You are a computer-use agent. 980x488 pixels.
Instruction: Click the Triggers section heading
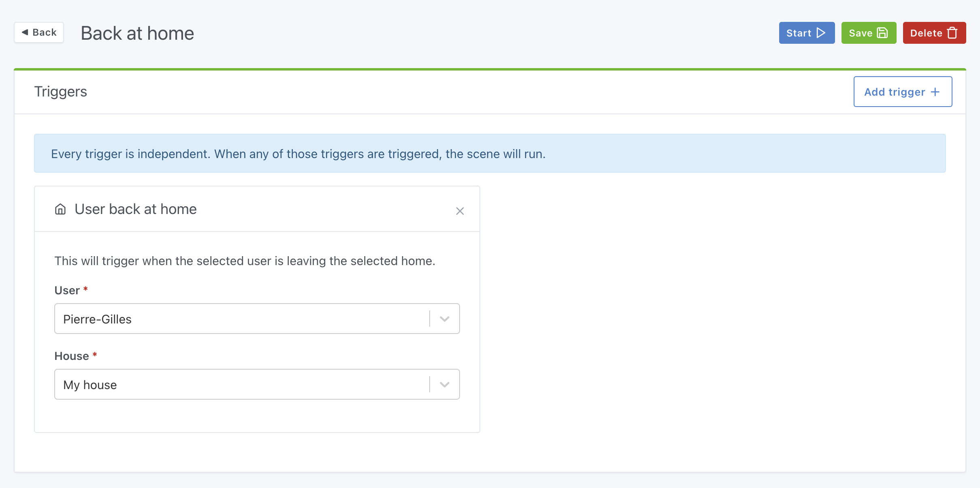(60, 92)
